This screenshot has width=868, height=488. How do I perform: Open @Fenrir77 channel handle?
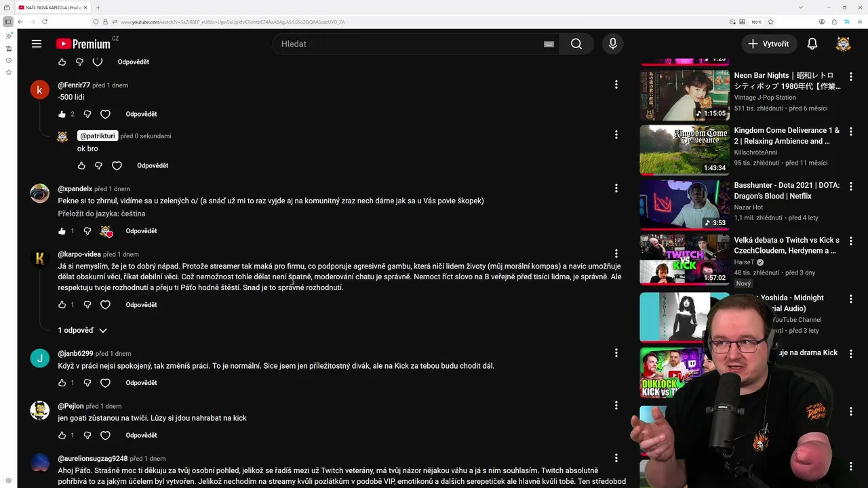click(x=74, y=85)
